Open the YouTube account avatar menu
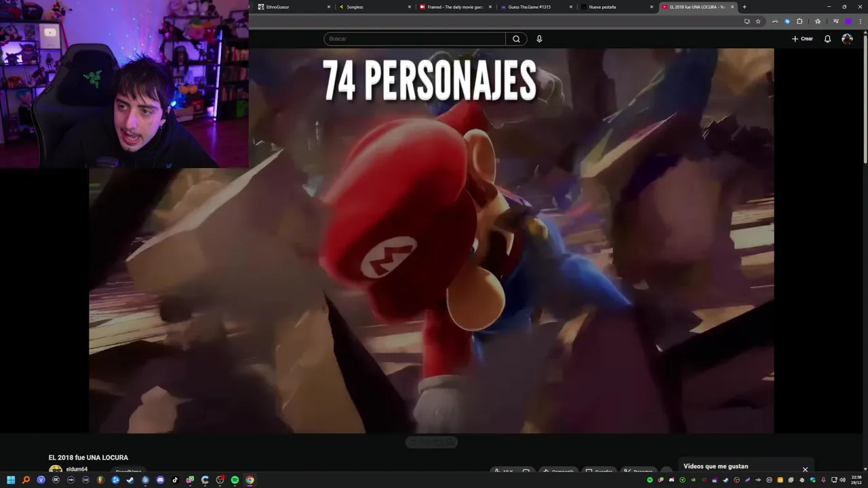The width and height of the screenshot is (868, 488). 847,39
